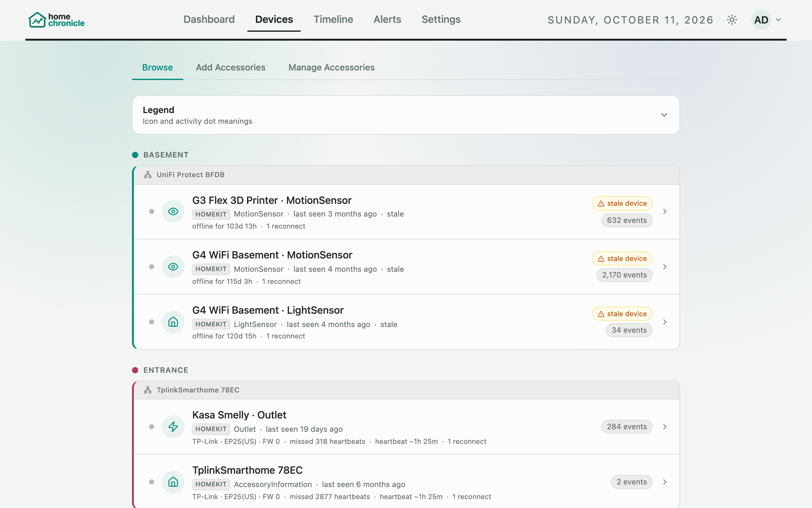
Task: Click the Basement teal room dot
Action: [135, 155]
